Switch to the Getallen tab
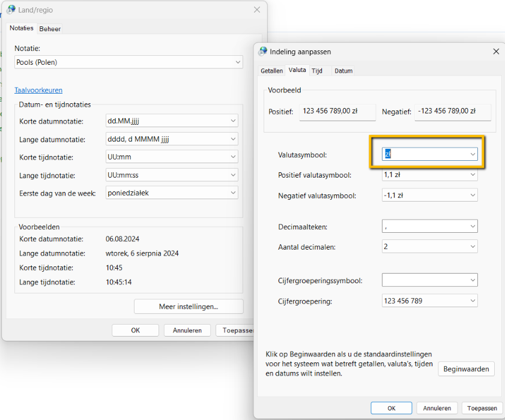 [x=271, y=71]
